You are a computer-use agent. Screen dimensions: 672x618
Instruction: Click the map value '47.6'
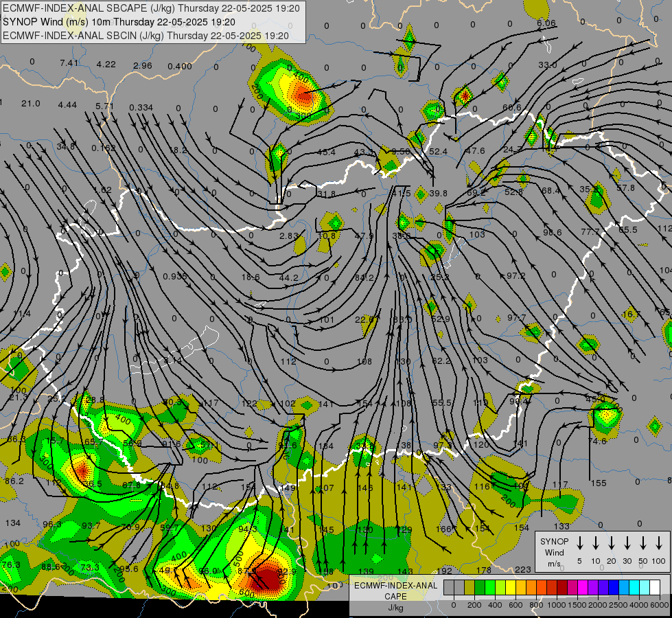click(x=475, y=151)
